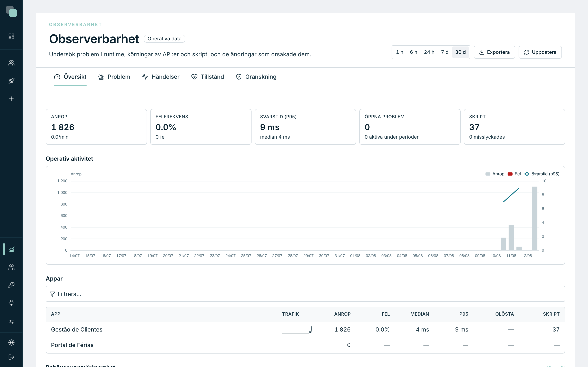Screen dimensions: 588x367
Task: Toggle the Anrop legend series
Action: 495,174
